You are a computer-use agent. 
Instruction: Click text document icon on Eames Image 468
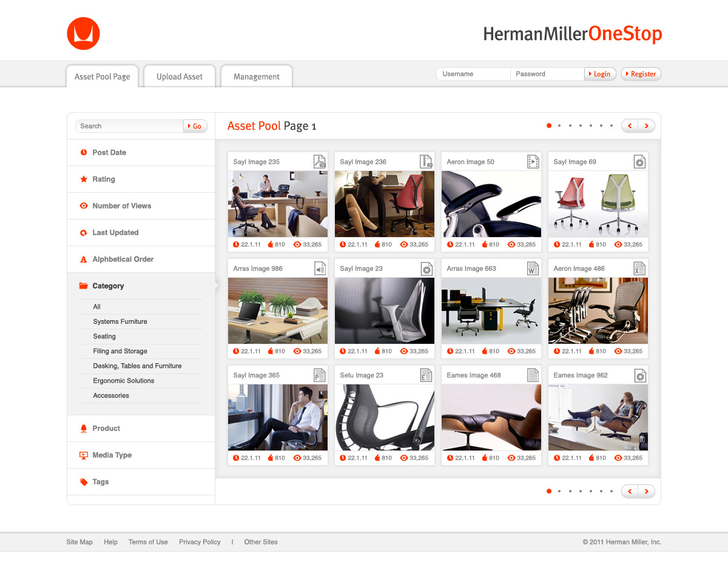533,375
